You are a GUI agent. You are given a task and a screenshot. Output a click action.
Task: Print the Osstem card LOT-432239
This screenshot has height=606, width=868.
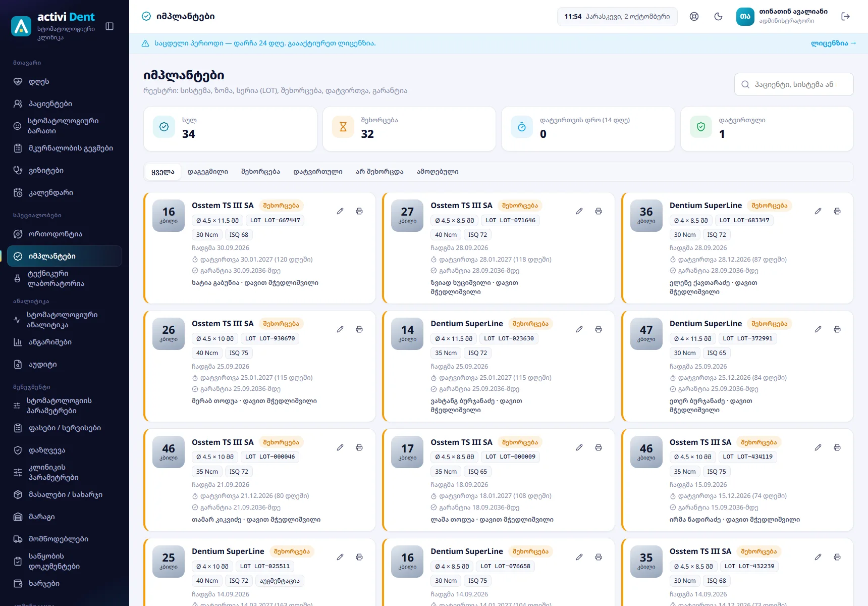click(837, 557)
